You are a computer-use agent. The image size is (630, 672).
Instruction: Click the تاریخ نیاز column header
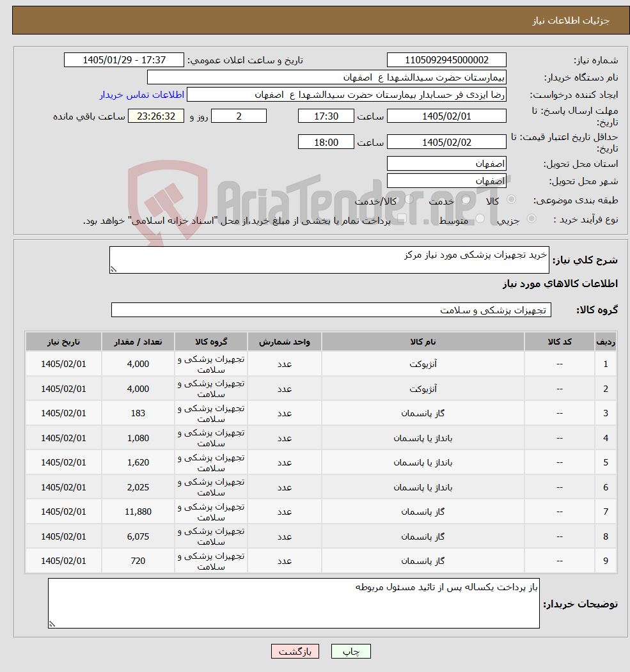(63, 341)
